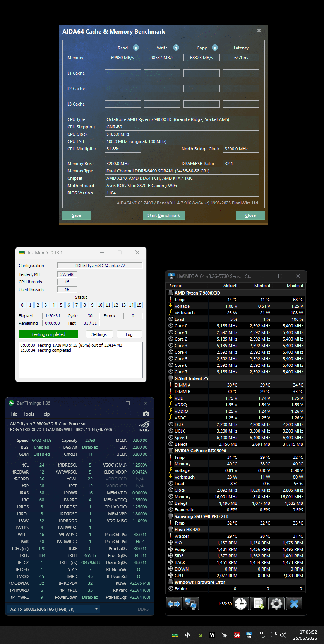
Task: Click the 6400 MT/s Speed value in ZenTimings
Action: (42, 440)
